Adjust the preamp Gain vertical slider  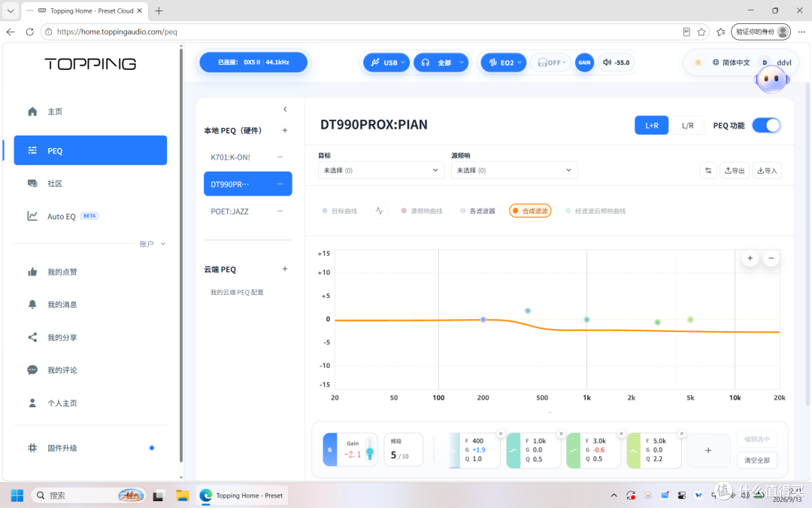coord(370,449)
